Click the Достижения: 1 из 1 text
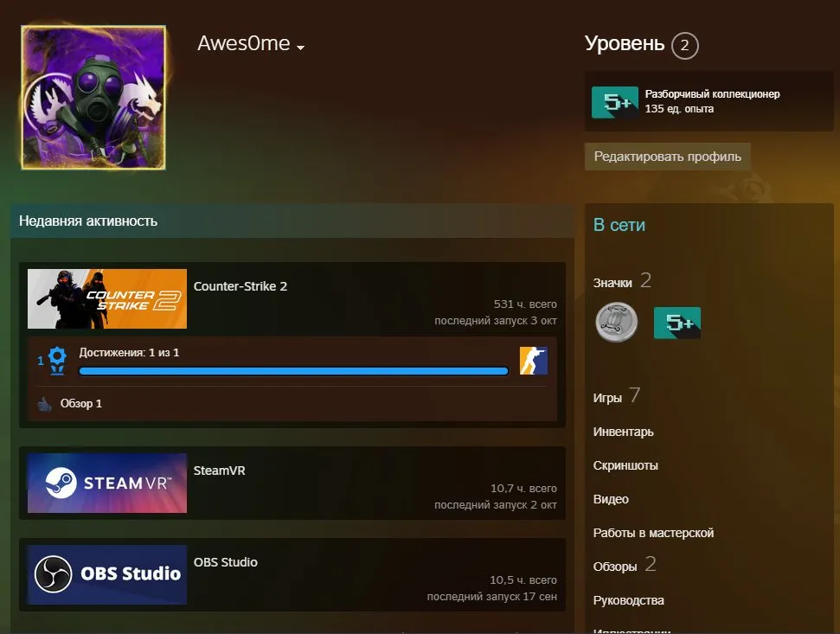This screenshot has height=634, width=840. coord(129,352)
